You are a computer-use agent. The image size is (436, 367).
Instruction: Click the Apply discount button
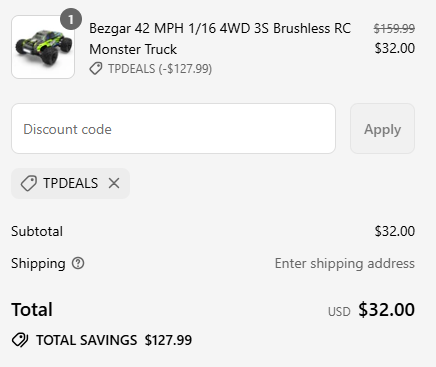pyautogui.click(x=382, y=129)
